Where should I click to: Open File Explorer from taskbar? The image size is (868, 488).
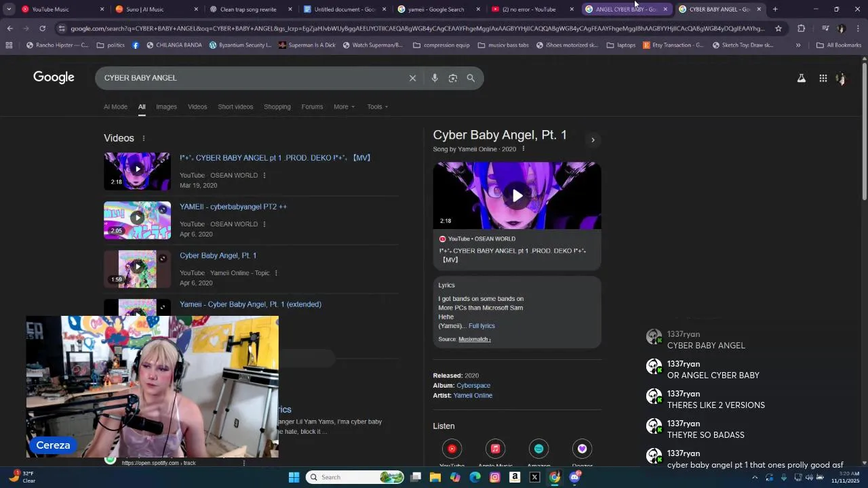(435, 477)
